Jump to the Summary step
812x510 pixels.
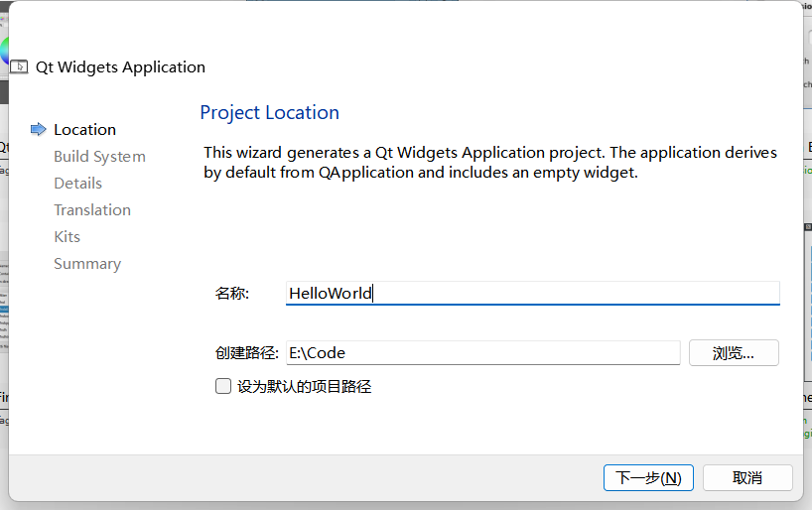(87, 263)
